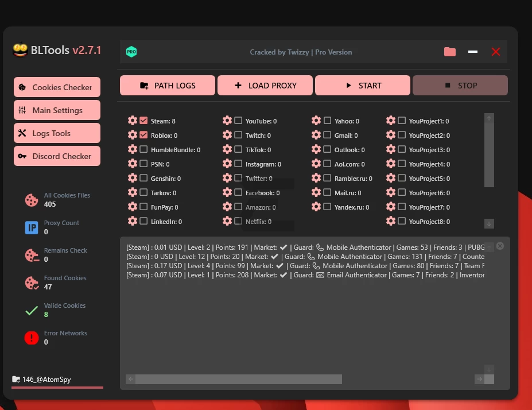Click the YouTube gear icon
Image resolution: width=532 pixels, height=410 pixels.
click(227, 121)
